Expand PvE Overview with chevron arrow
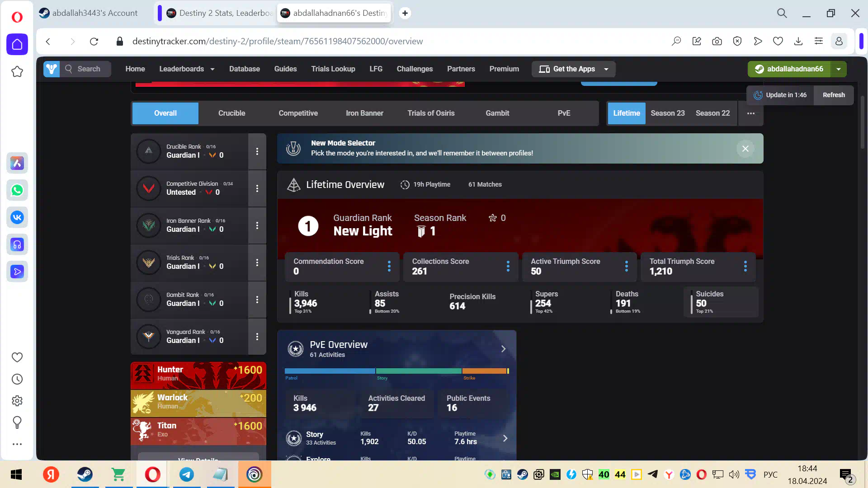Screen dimensions: 868x488 coord(503,349)
